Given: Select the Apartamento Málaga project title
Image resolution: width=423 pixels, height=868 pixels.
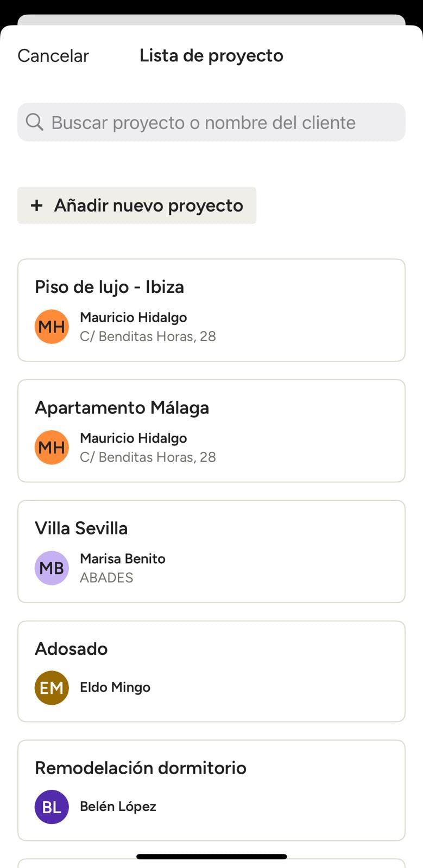Looking at the screenshot, I should pos(122,407).
